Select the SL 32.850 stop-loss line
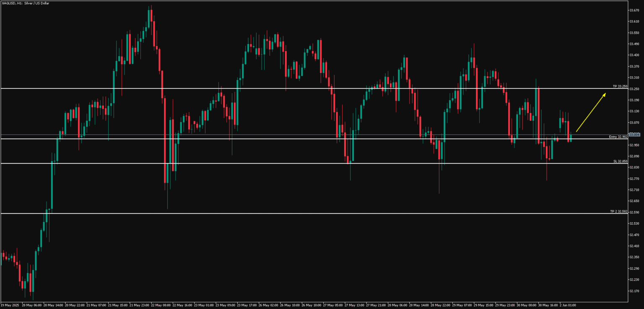The height and width of the screenshot is (309, 644). click(x=293, y=163)
